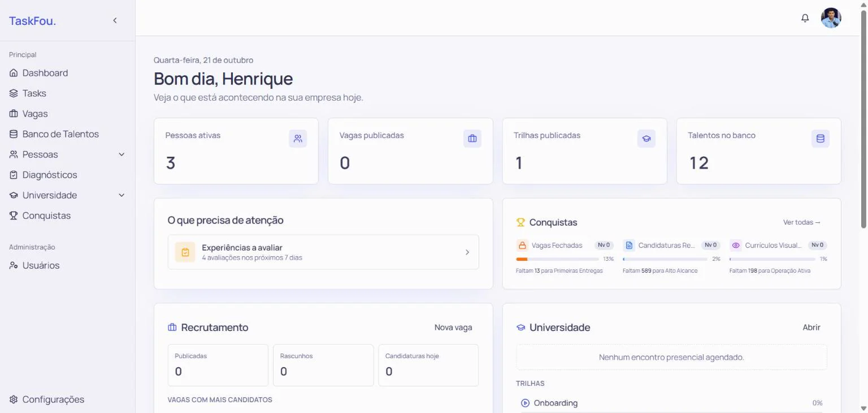Click the document icon beside Candidaturas Re...

(x=629, y=246)
